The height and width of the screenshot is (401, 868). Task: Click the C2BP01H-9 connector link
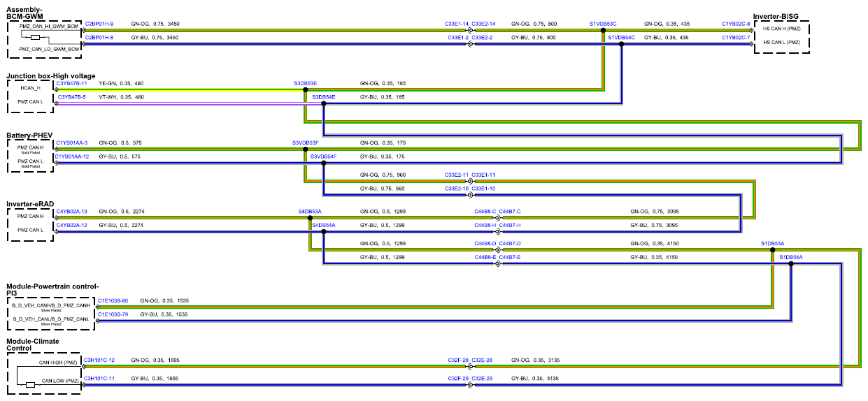99,24
